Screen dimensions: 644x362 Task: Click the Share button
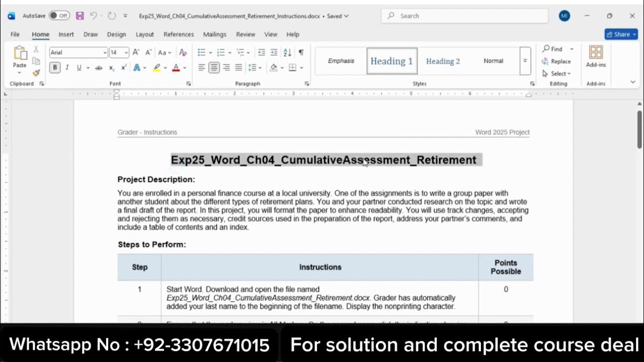(621, 34)
